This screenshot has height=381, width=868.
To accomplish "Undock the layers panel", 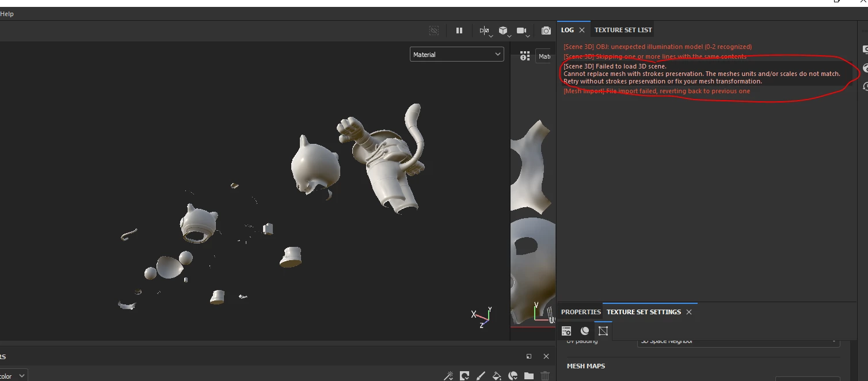I will pyautogui.click(x=530, y=356).
